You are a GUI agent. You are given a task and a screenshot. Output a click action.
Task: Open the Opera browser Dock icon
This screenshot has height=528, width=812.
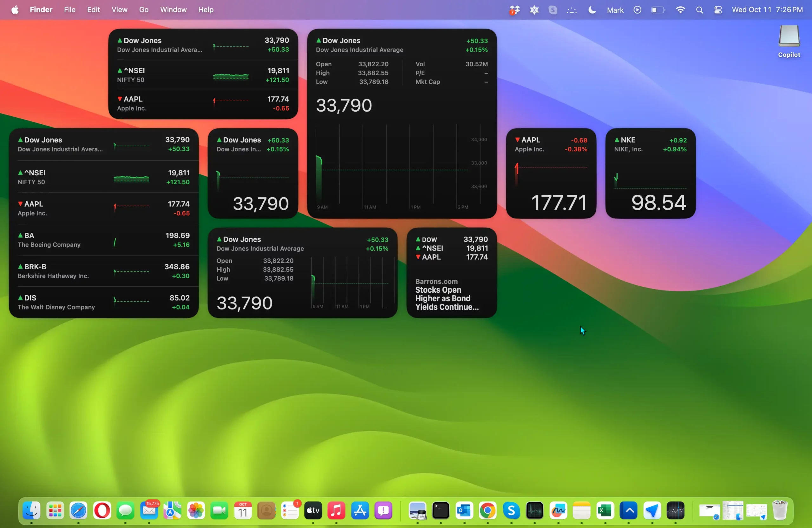[x=102, y=510]
